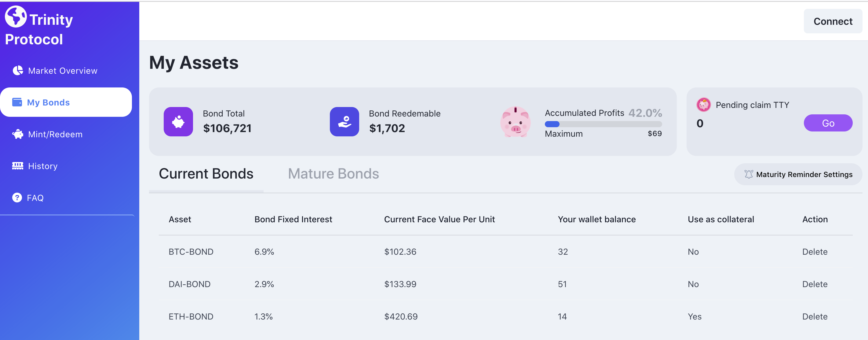868x340 pixels.
Task: Click the Maturity Reminder bell icon
Action: (x=748, y=174)
